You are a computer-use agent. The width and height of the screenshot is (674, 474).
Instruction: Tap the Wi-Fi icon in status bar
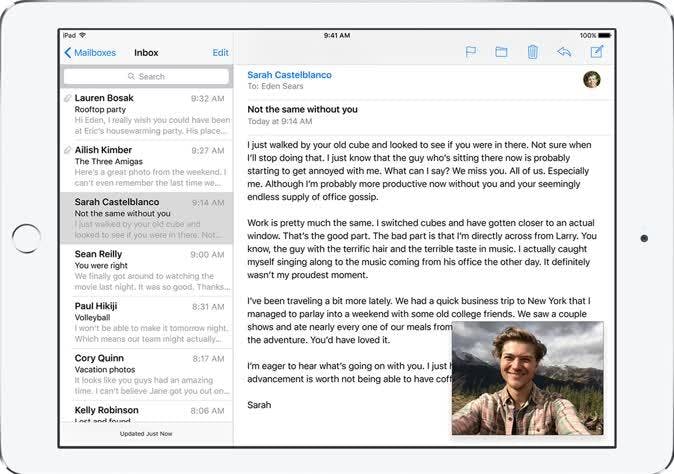pyautogui.click(x=83, y=35)
